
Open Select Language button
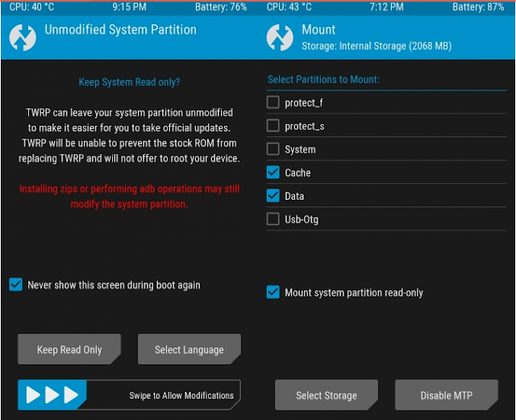click(189, 349)
